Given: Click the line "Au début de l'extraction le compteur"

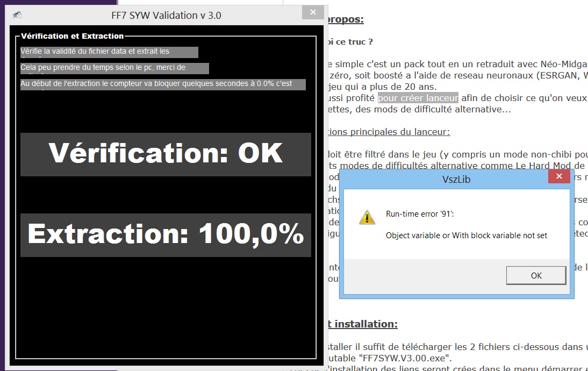Looking at the screenshot, I should point(163,84).
